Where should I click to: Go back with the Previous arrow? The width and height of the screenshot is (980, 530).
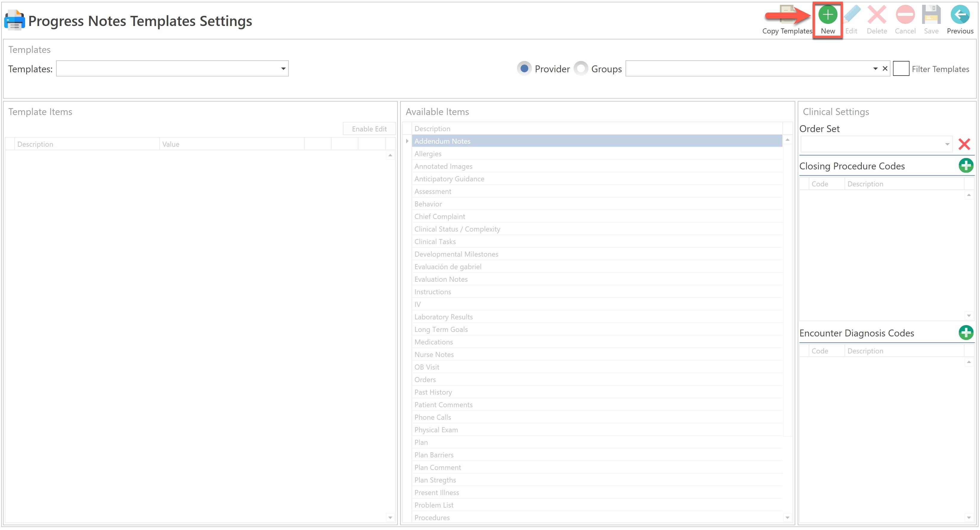960,15
